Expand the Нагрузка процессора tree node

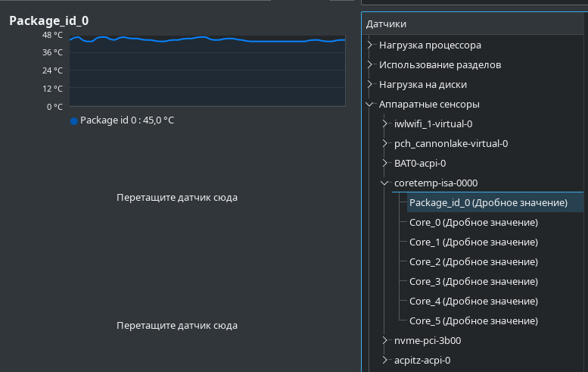[x=370, y=45]
